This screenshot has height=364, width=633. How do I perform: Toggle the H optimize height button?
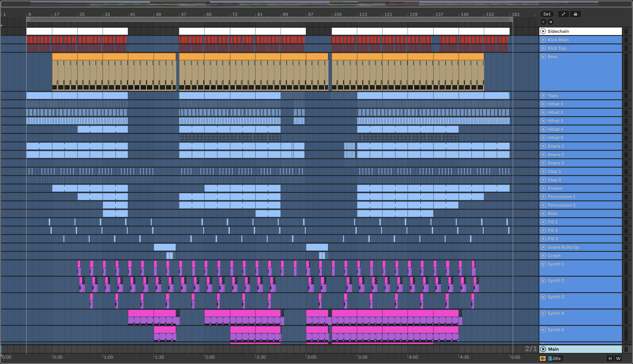point(610,358)
